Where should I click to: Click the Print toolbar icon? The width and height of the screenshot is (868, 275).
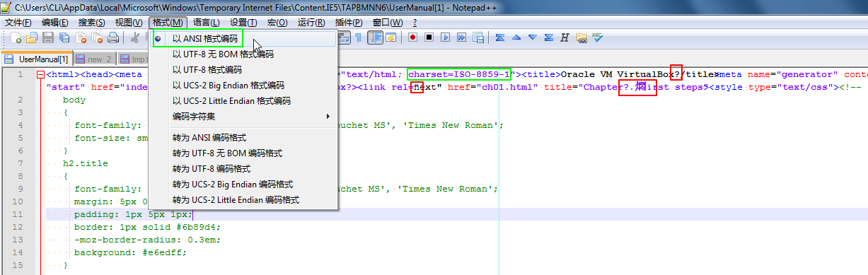(x=113, y=37)
